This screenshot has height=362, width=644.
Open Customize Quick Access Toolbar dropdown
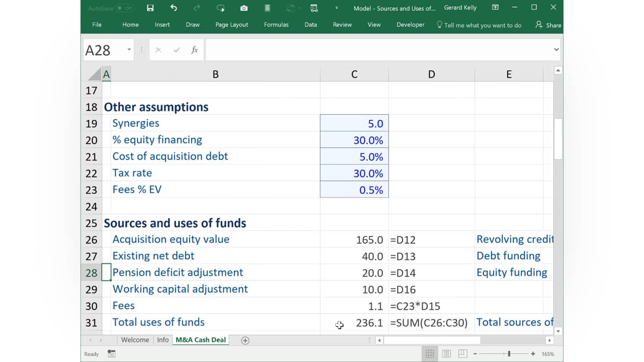(x=336, y=8)
